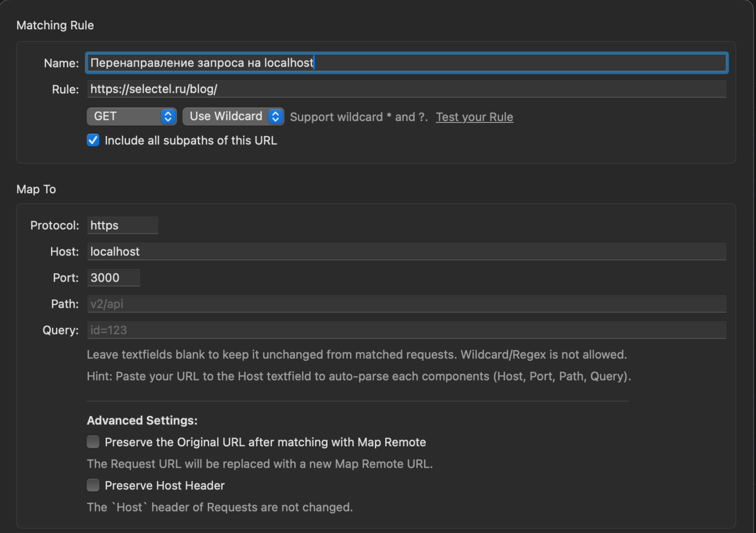The image size is (756, 533).
Task: Click the 'Host header of Requests' description
Action: point(220,507)
